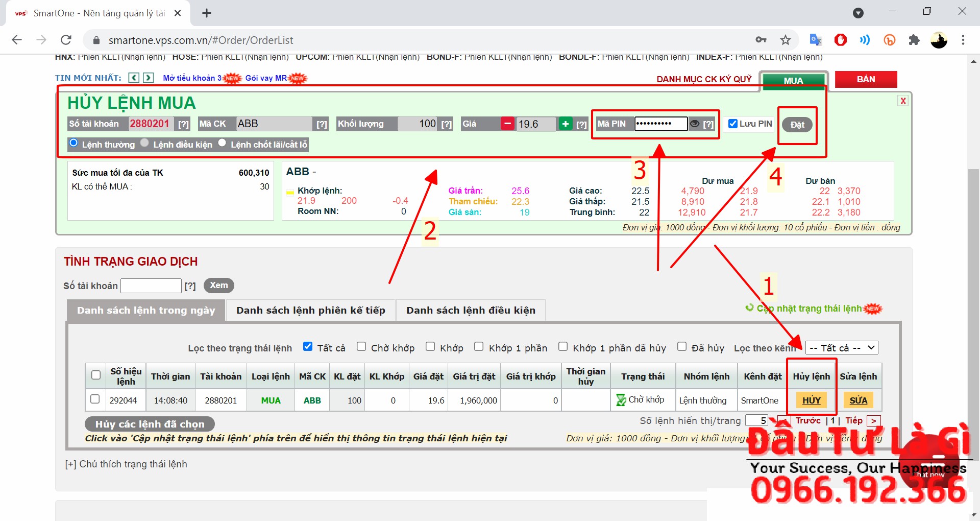Image resolution: width=980 pixels, height=521 pixels.
Task: Open the Lọc theo kênh dropdown
Action: [842, 348]
